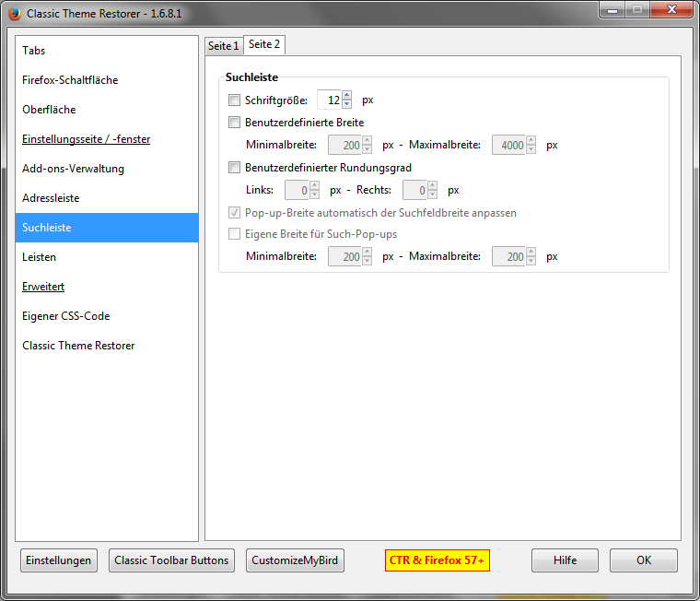Screen dimensions: 700x601
Task: Click the Einstellungen button
Action: 58,560
